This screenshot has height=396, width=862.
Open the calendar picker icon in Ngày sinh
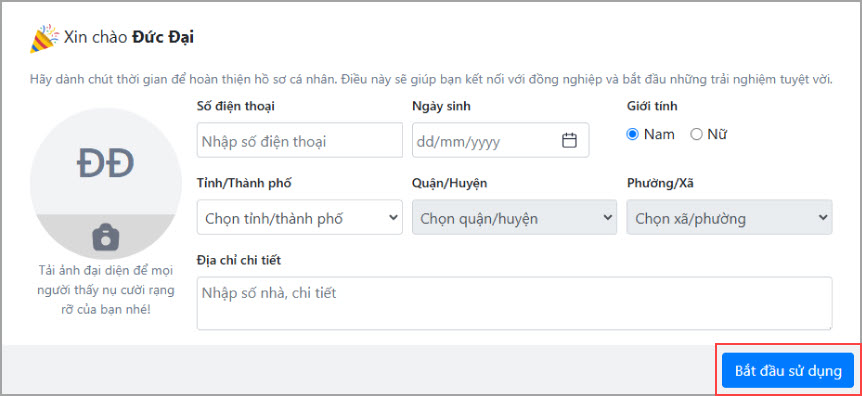(x=569, y=141)
